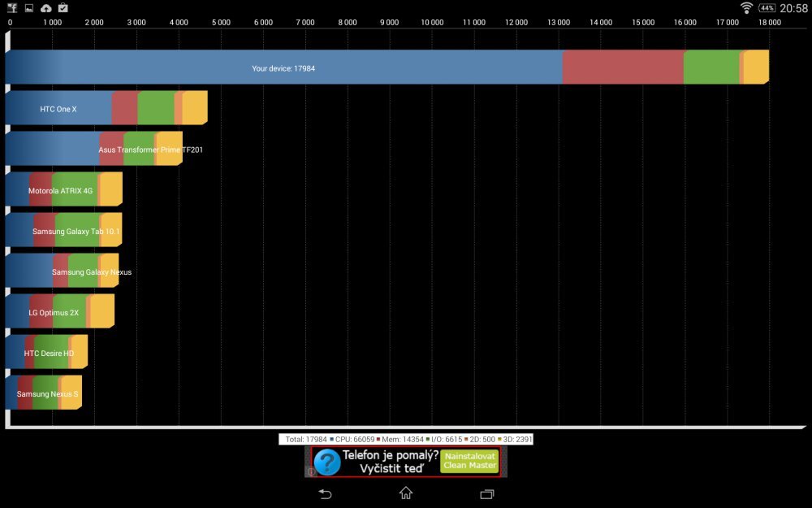Image resolution: width=812 pixels, height=508 pixels.
Task: Tap the Android back navigation button
Action: click(x=325, y=493)
